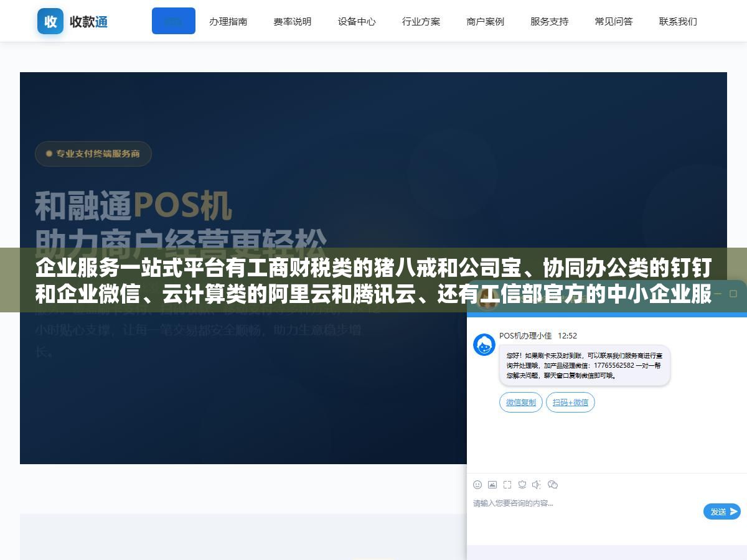Toggle the chat sound speaker icon
This screenshot has width=747, height=560.
click(537, 485)
